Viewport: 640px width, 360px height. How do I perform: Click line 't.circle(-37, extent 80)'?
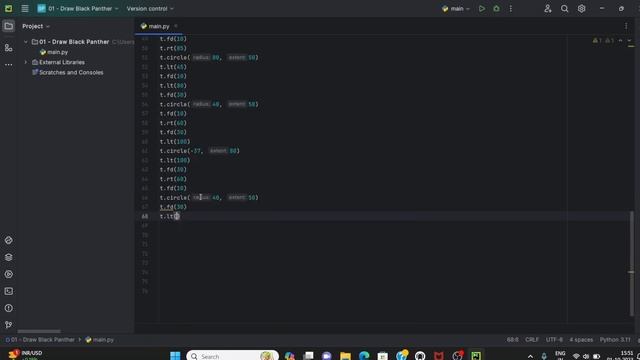coord(200,151)
